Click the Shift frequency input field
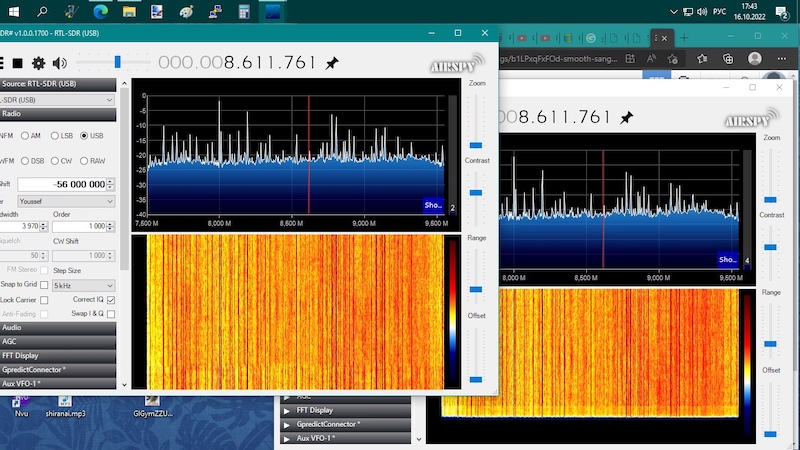This screenshot has width=800, height=450. (x=62, y=185)
